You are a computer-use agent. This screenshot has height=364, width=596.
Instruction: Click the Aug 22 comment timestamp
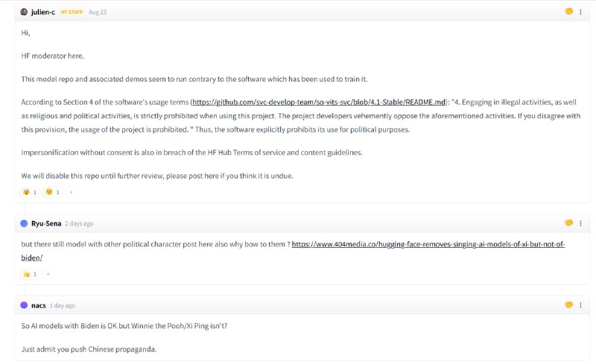click(x=98, y=12)
